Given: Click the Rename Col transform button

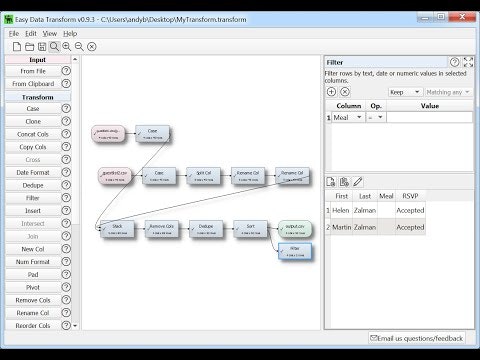Looking at the screenshot, I should pyautogui.click(x=33, y=313).
